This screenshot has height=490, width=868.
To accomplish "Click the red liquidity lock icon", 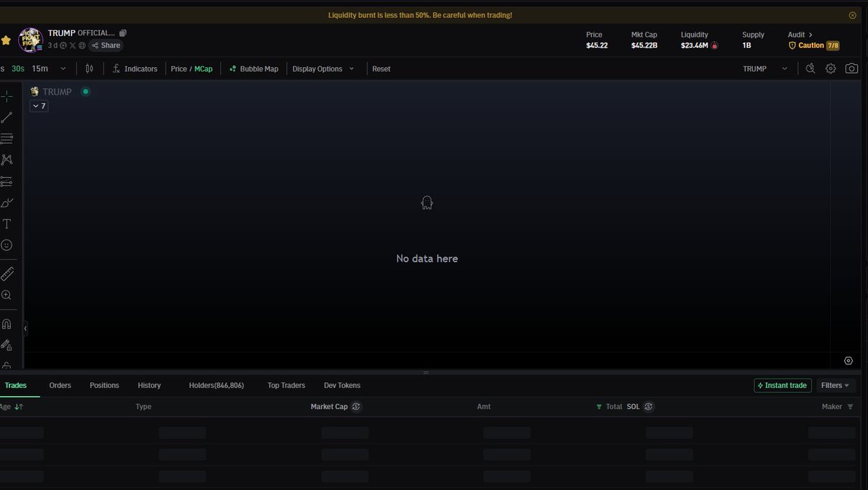I will pyautogui.click(x=715, y=46).
